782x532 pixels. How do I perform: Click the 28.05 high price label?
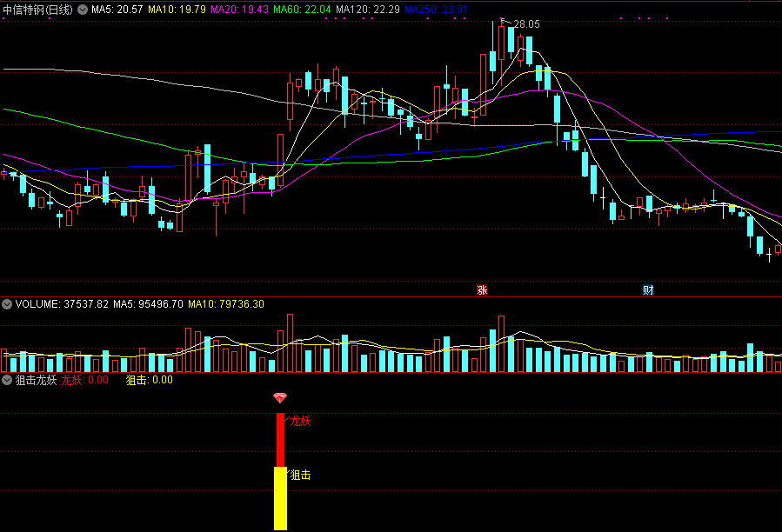tap(526, 24)
